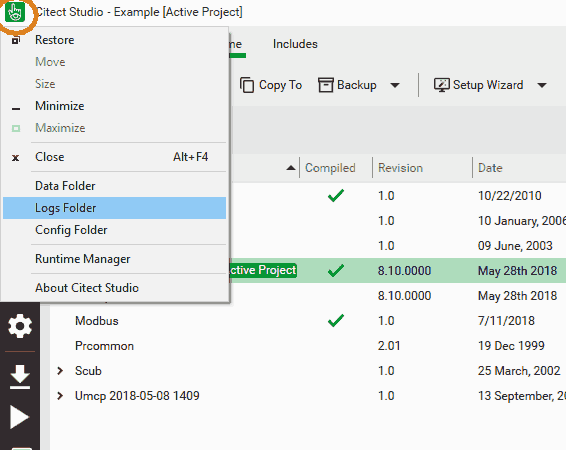Screen dimensions: 566x450
Task: Open Config Folder from the menu
Action: pyautogui.click(x=114, y=230)
